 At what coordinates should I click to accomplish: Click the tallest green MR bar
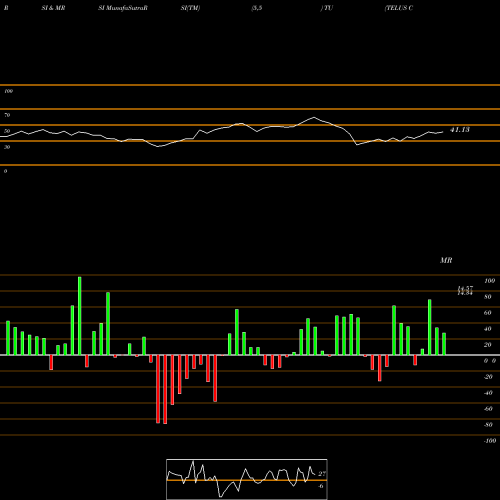click(80, 316)
